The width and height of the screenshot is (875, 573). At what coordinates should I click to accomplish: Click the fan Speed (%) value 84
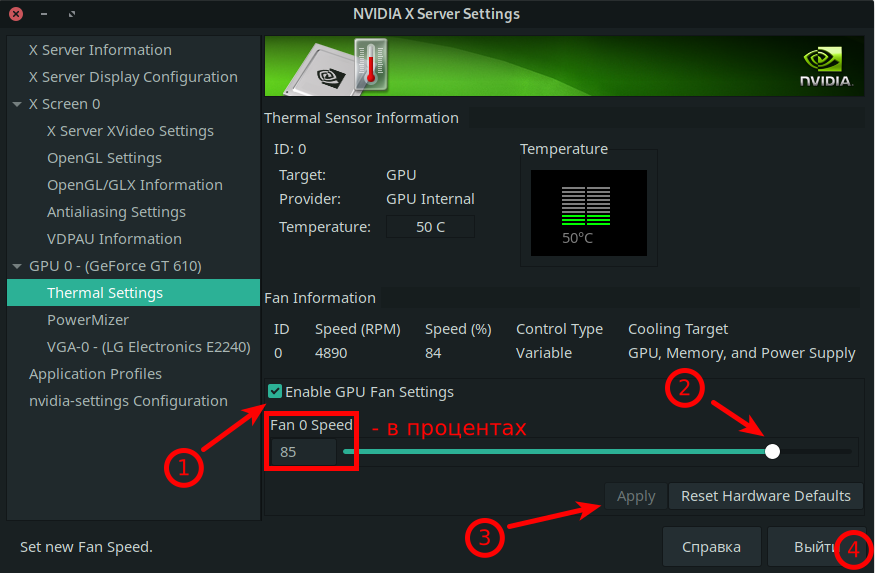433,353
